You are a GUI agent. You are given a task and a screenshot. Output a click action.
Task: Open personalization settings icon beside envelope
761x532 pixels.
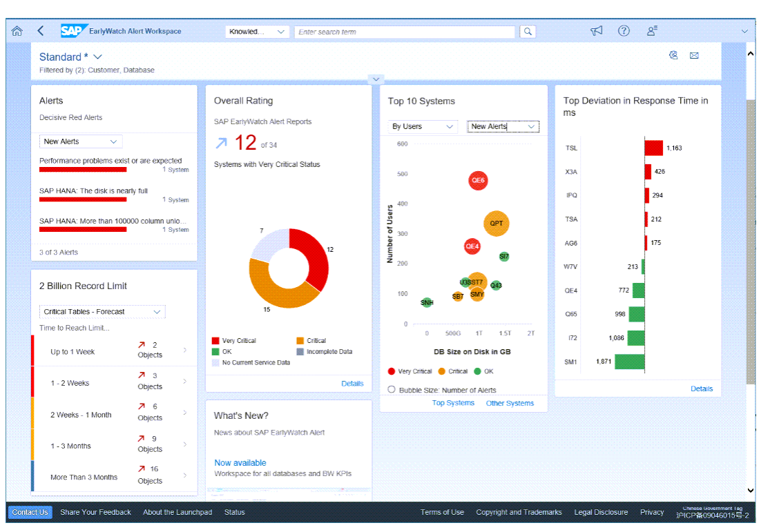[673, 56]
